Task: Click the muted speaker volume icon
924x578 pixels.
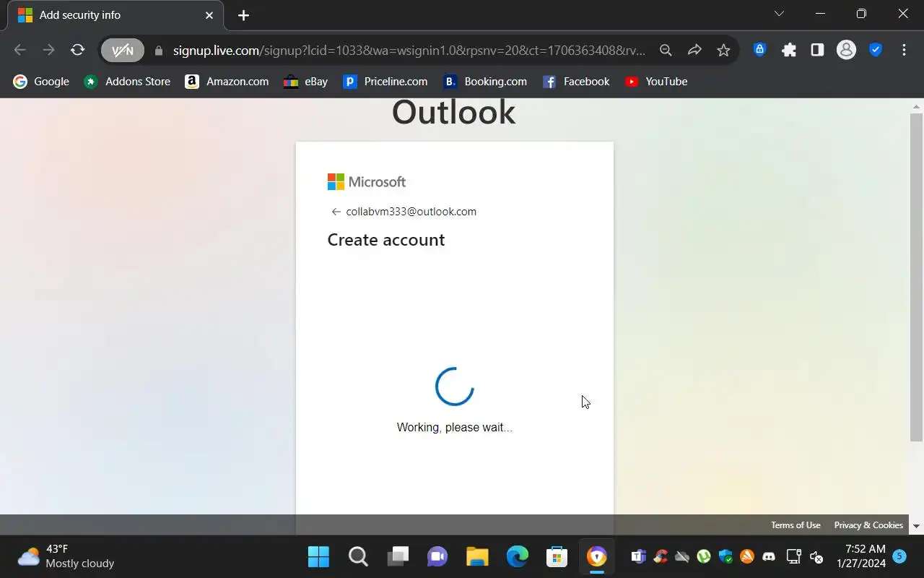Action: pos(816,556)
